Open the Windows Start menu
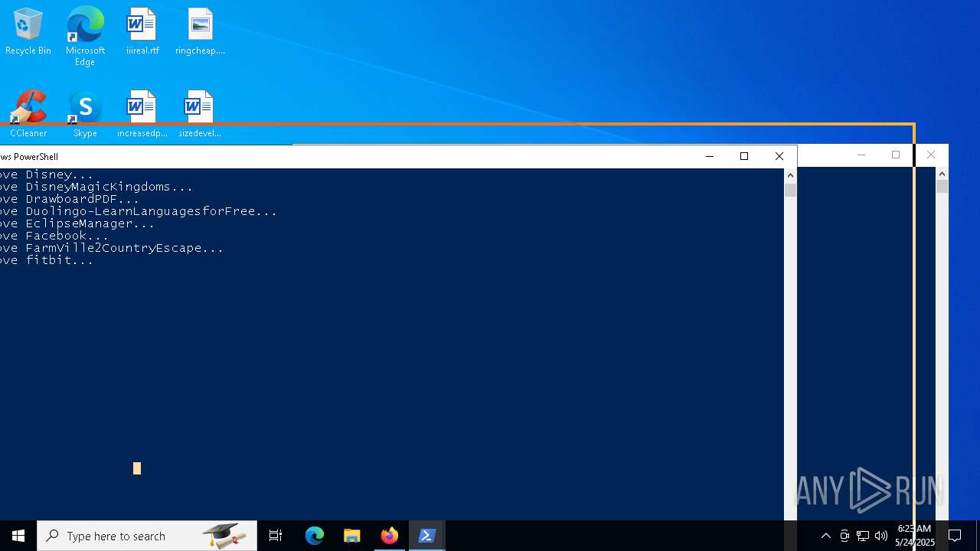 (18, 536)
